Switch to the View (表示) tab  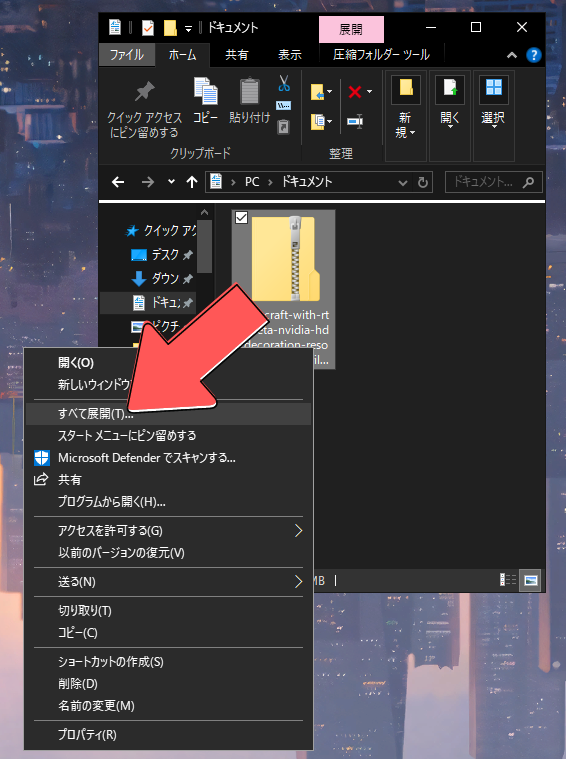click(290, 55)
